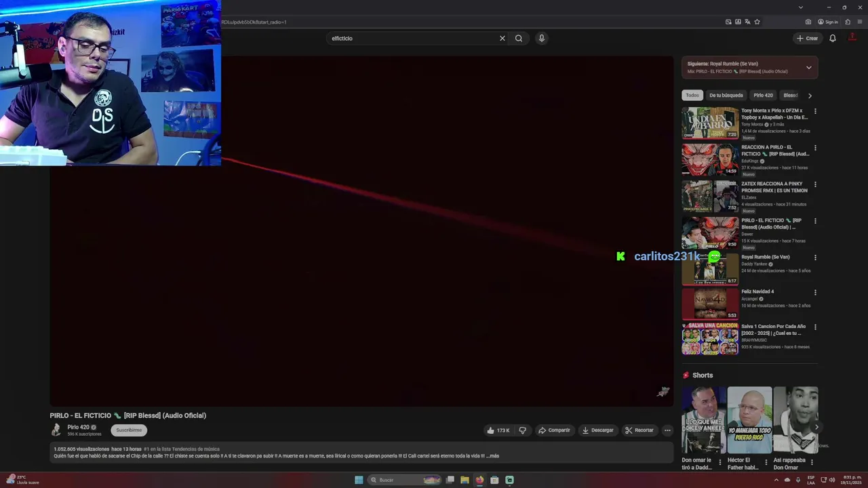Open options for Héctor El Father short
This screenshot has height=488, width=868.
click(766, 463)
